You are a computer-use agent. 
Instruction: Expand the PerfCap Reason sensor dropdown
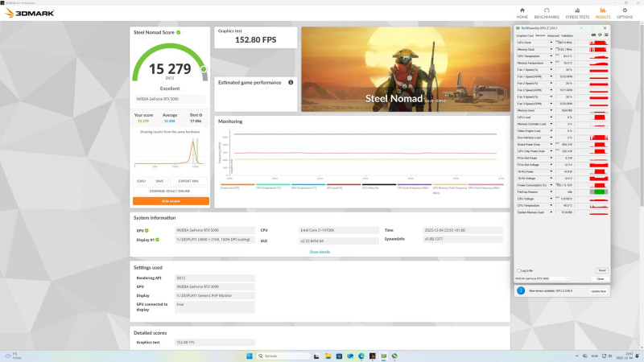coord(551,192)
